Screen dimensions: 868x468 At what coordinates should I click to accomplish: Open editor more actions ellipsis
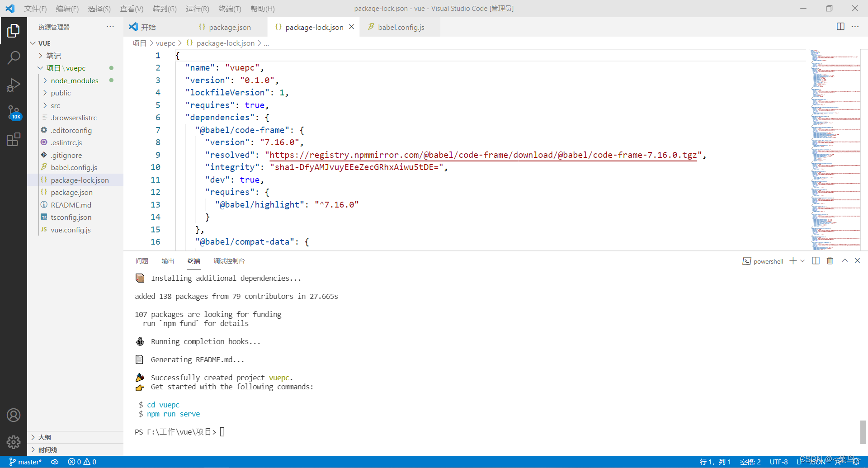855,27
